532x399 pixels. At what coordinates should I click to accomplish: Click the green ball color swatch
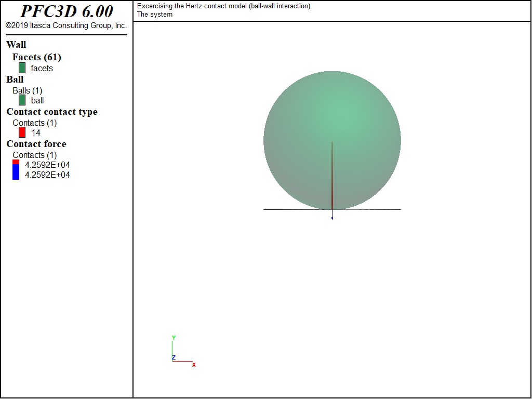tap(22, 100)
